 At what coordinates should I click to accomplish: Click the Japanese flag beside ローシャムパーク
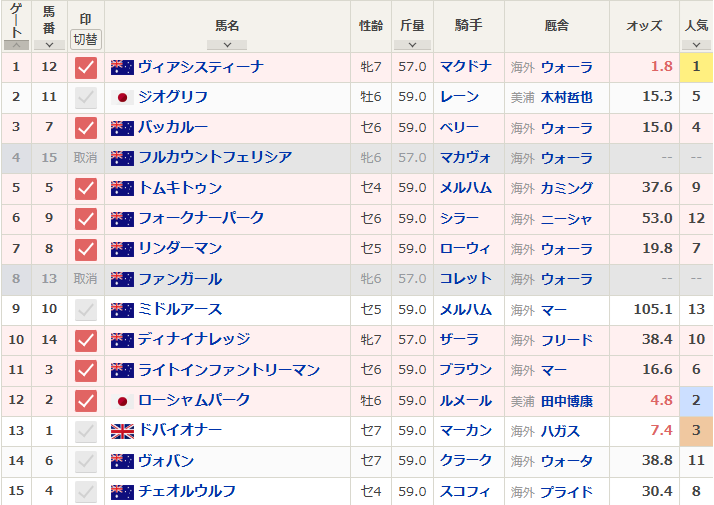point(122,401)
